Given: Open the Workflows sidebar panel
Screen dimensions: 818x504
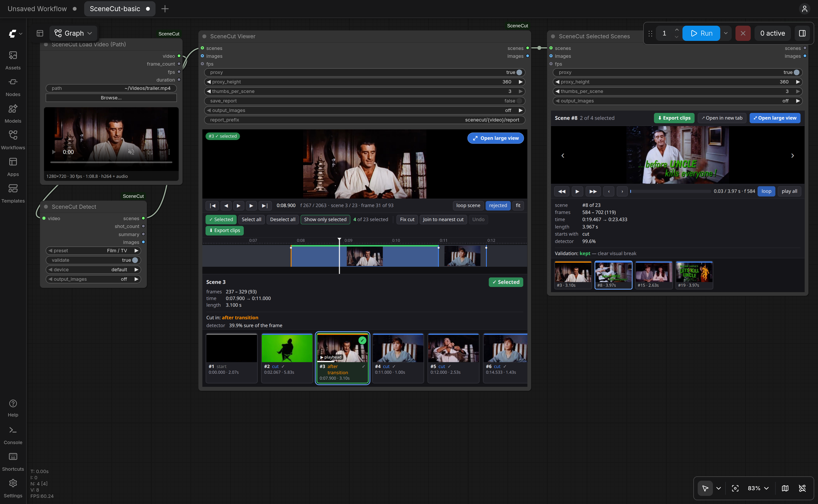Looking at the screenshot, I should (13, 140).
